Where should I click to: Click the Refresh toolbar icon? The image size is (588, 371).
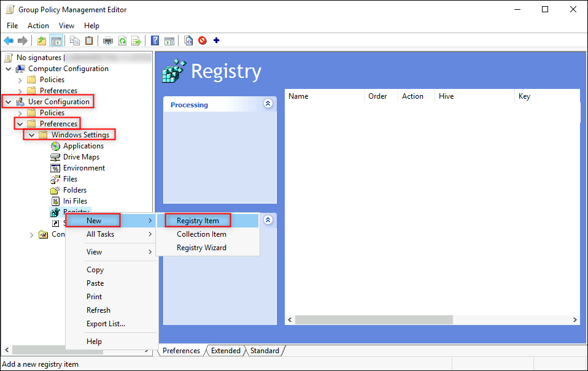[122, 40]
